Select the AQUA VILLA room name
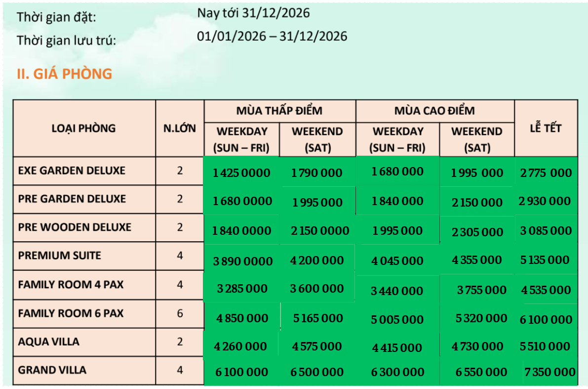588x389 pixels. tap(48, 342)
